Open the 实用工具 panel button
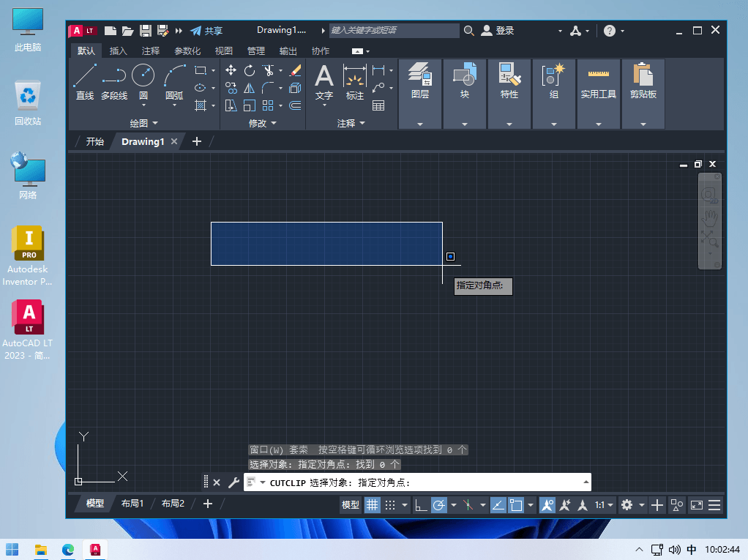The height and width of the screenshot is (560, 748). click(x=599, y=94)
